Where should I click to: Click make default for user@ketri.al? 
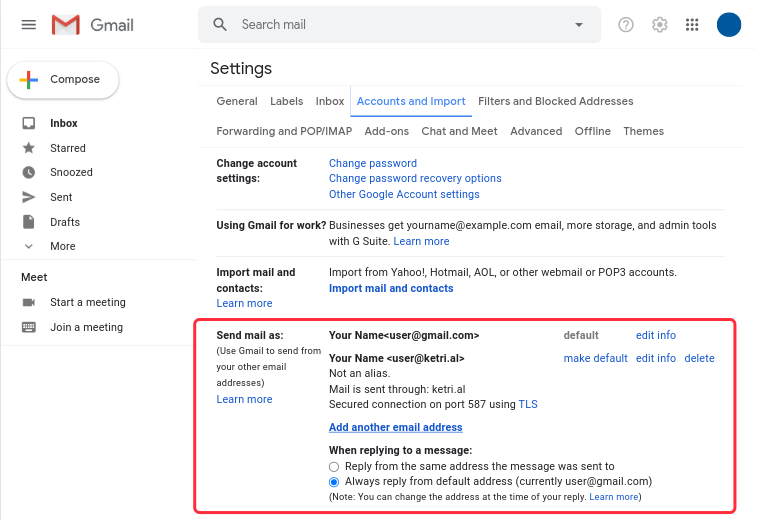pos(595,358)
